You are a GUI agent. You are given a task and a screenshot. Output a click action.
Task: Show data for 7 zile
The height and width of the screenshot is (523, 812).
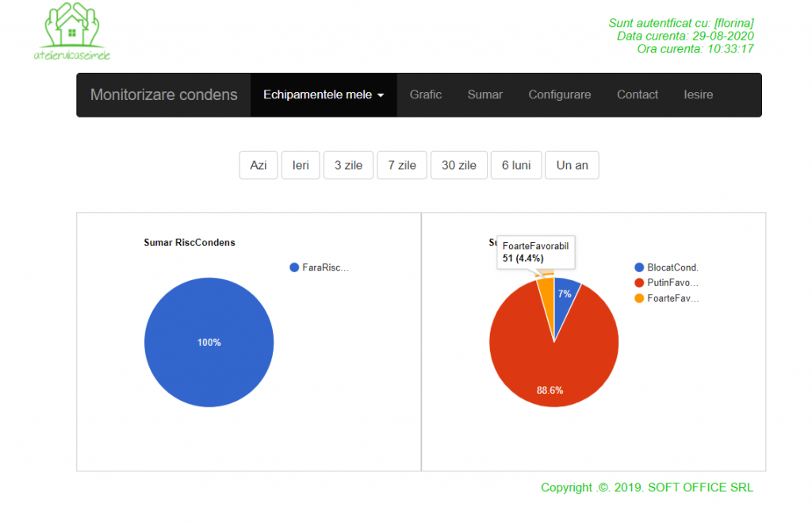coord(402,165)
